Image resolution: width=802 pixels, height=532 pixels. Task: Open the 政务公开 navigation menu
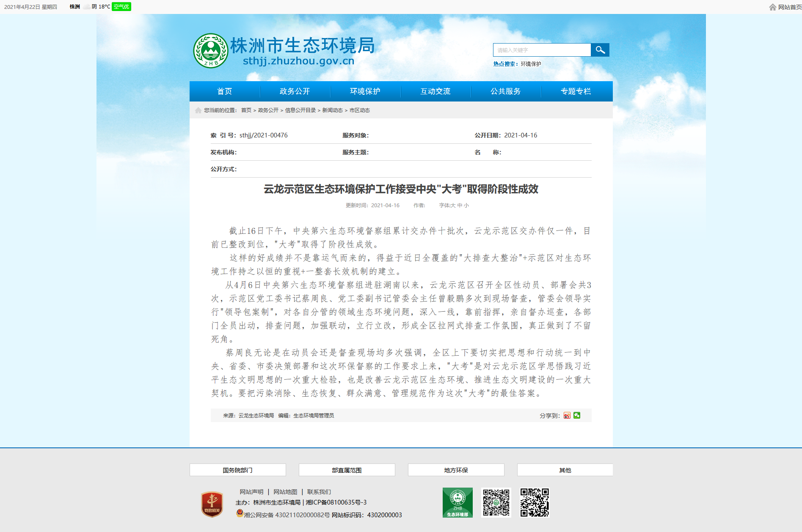point(295,91)
